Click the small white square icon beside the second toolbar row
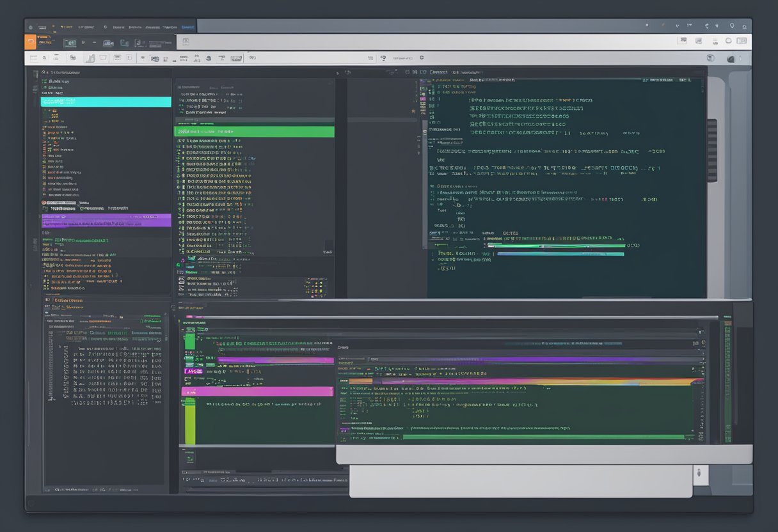778x532 pixels. pos(186,42)
